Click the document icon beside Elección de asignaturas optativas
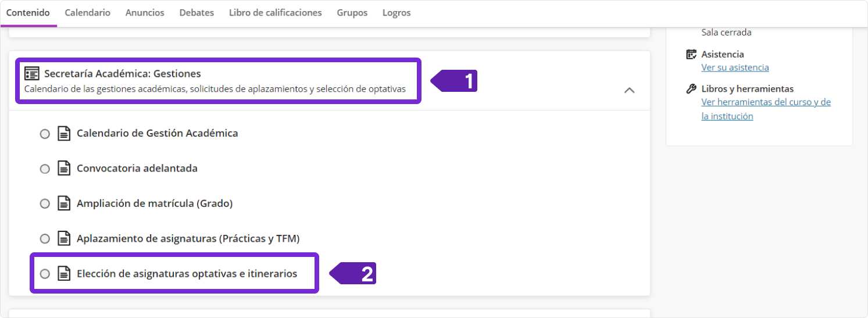The width and height of the screenshot is (868, 318). (63, 273)
